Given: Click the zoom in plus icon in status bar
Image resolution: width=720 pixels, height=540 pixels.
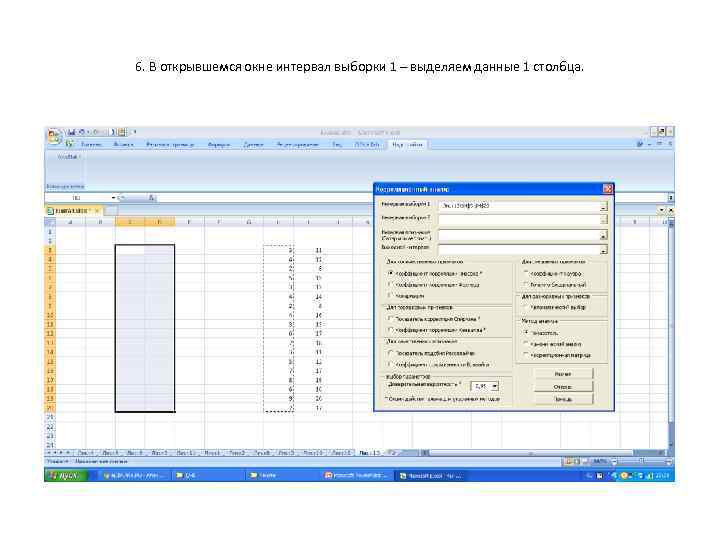Looking at the screenshot, I should coord(669,461).
